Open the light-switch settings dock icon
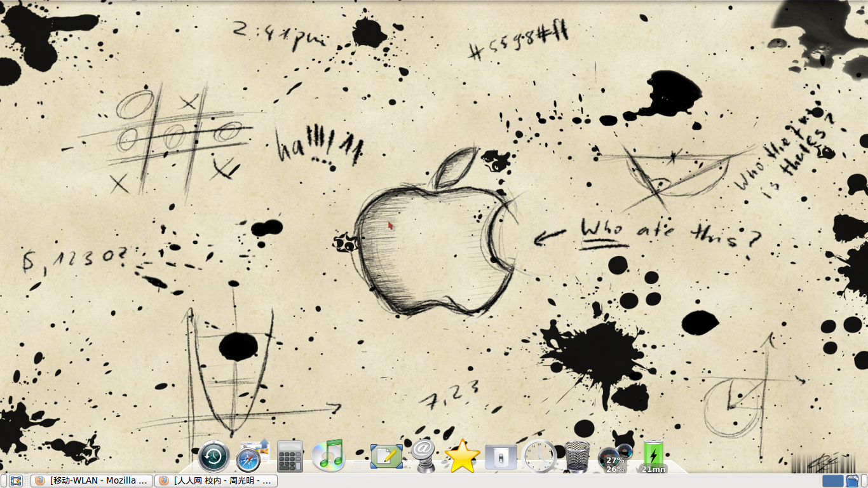 pos(501,457)
